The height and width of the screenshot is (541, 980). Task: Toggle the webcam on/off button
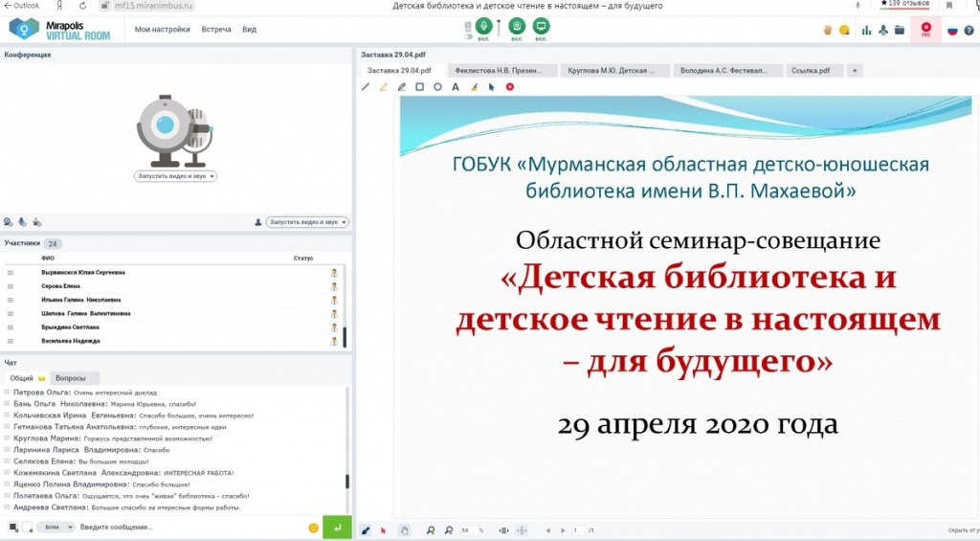pos(517,26)
